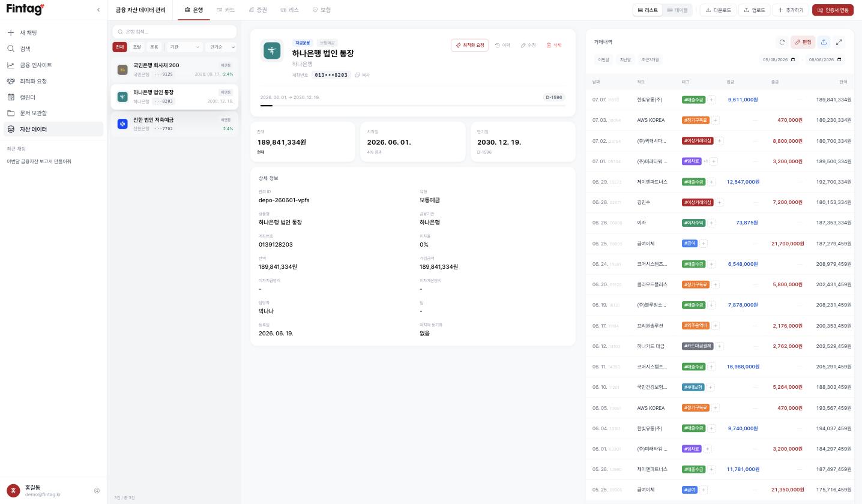Click the start date field 05/08/2026

[779, 59]
